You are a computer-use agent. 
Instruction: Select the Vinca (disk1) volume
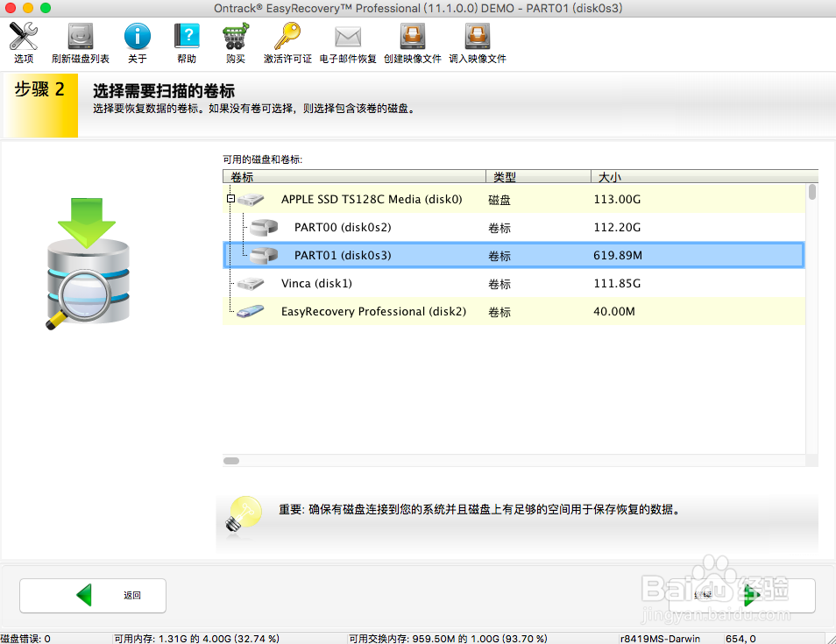coord(514,284)
